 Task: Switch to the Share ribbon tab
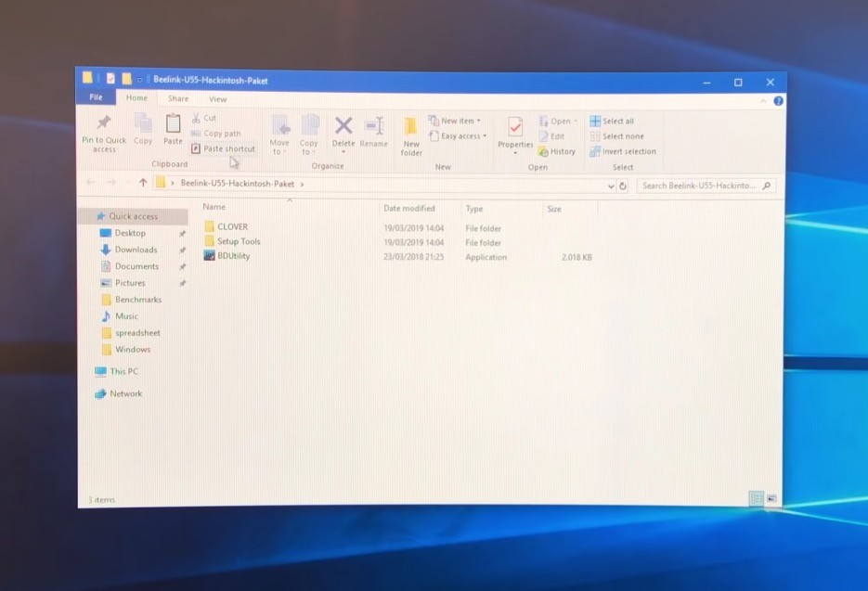[178, 98]
